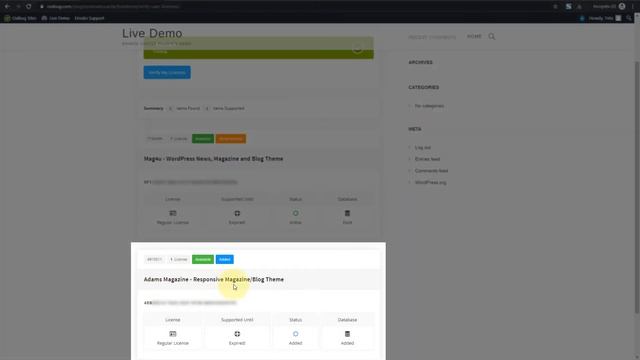The width and height of the screenshot is (640, 360).
Task: Click admin bar search icon
Action: click(629, 18)
